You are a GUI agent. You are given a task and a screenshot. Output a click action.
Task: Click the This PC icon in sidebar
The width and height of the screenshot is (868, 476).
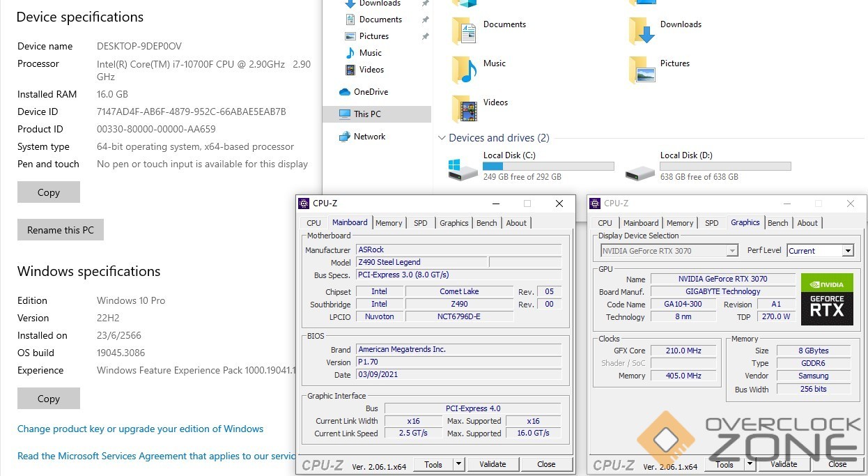click(x=344, y=114)
